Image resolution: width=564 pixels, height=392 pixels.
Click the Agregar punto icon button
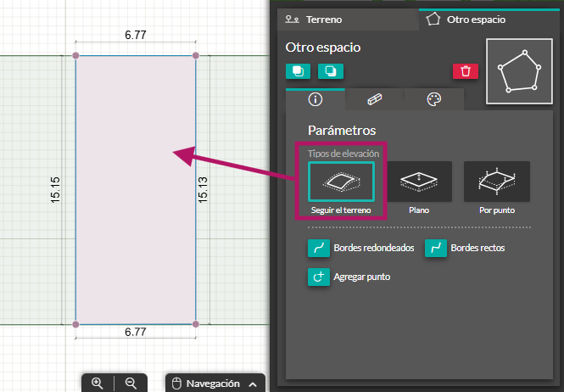point(319,277)
